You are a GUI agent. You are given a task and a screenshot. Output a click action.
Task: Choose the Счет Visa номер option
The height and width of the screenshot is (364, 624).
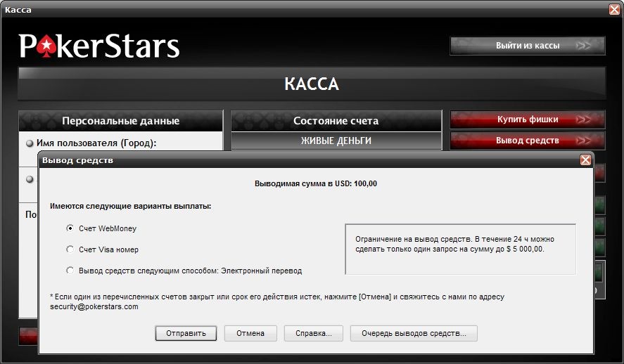(x=70, y=249)
